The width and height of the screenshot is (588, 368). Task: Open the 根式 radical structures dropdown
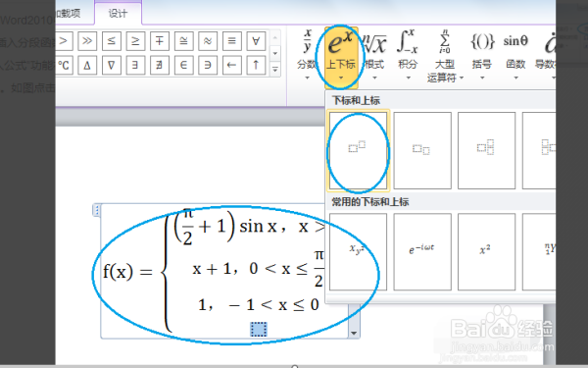pyautogui.click(x=374, y=55)
